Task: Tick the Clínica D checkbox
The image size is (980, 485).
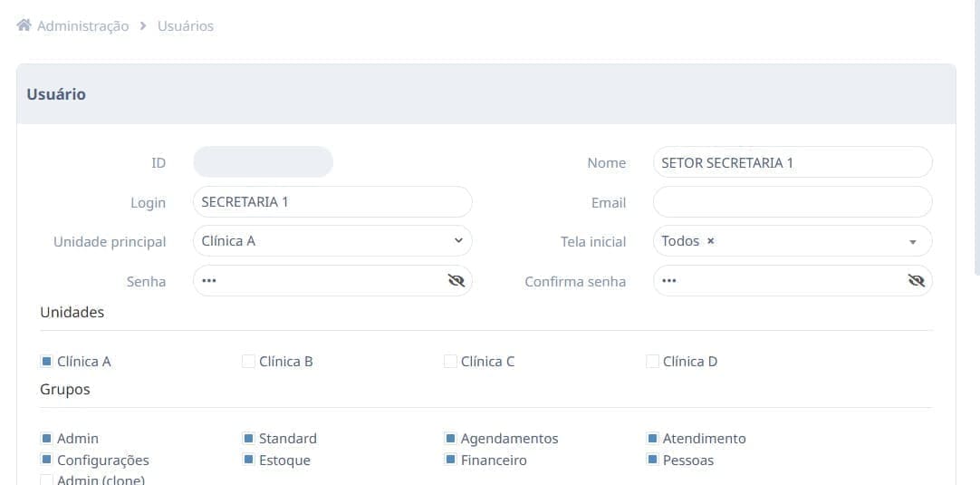Action: pos(652,361)
